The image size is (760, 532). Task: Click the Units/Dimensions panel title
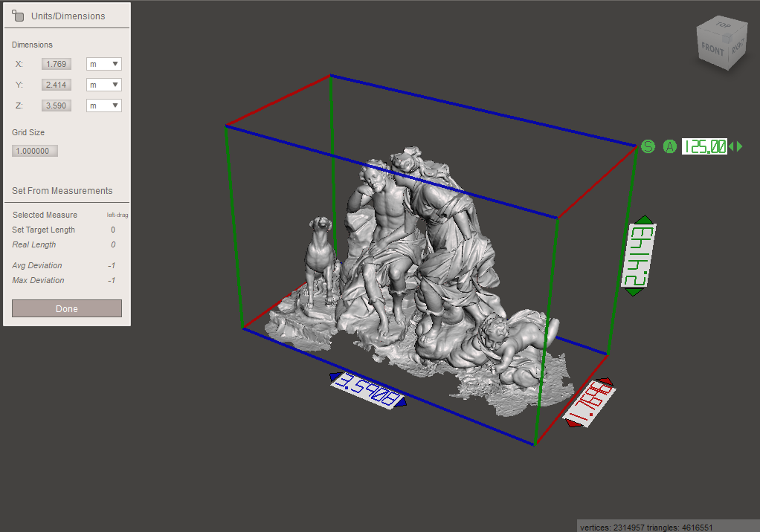pyautogui.click(x=68, y=16)
